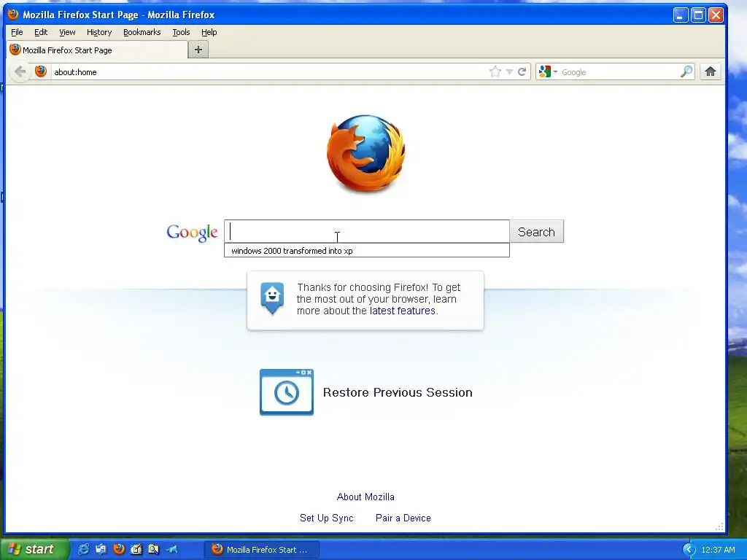
Task: Open the Pair a Device link
Action: click(x=403, y=518)
